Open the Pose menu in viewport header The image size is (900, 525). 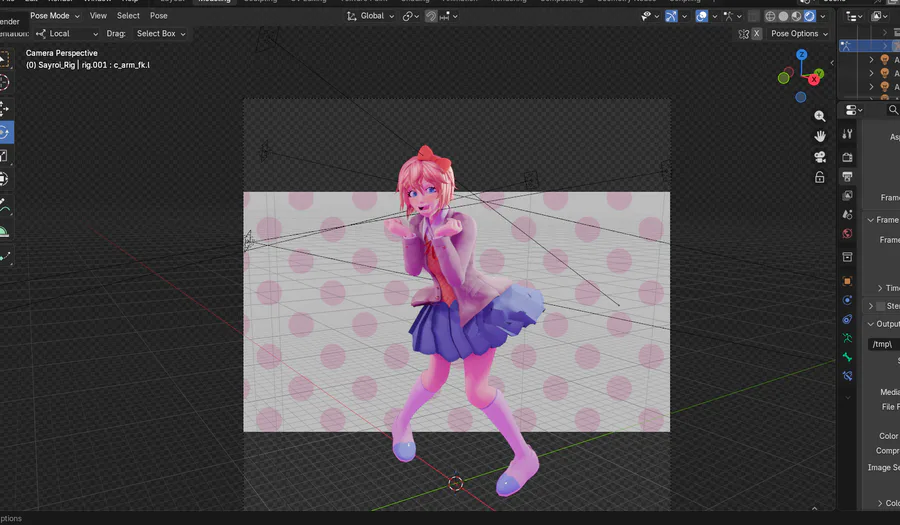pos(158,16)
